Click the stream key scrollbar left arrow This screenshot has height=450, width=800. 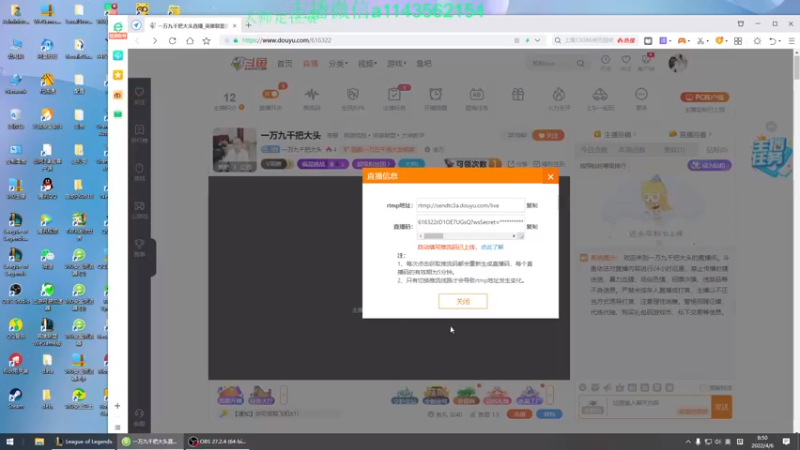pyautogui.click(x=421, y=236)
